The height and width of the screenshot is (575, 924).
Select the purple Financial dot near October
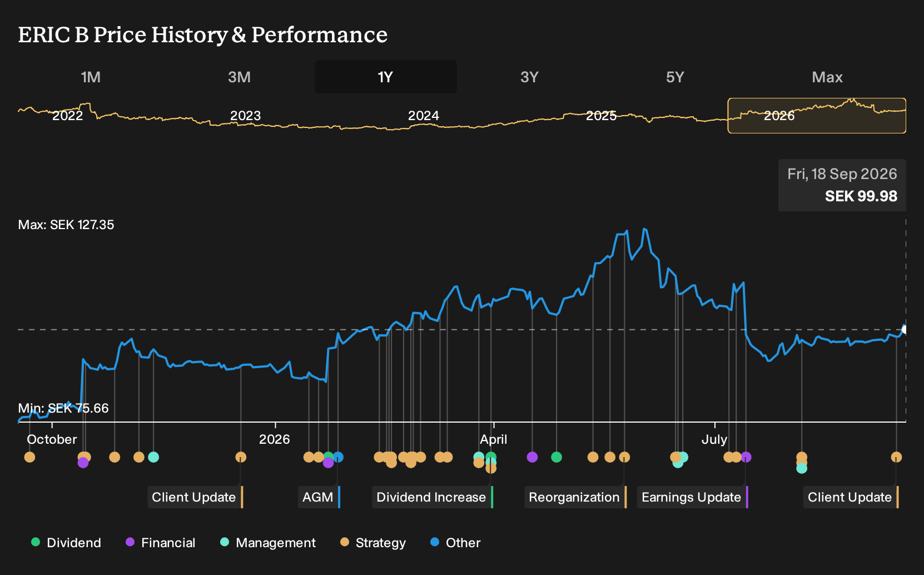[x=83, y=463]
